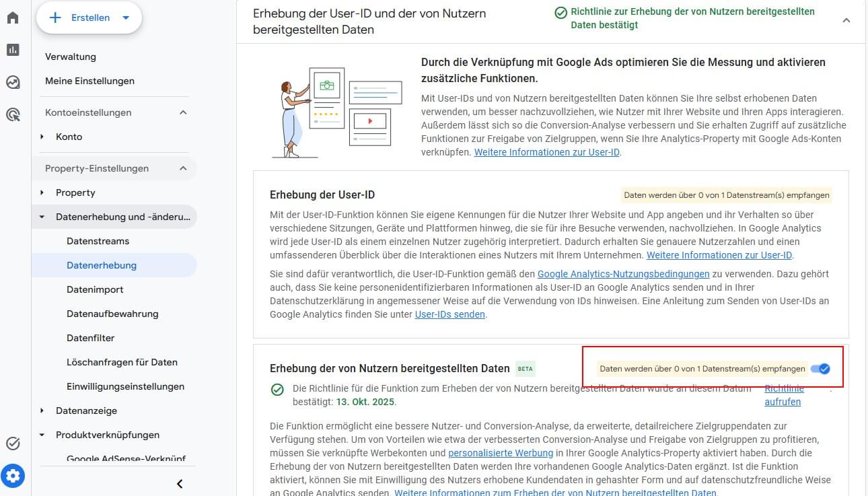Collapse the Produktverknüpfungen tree item
868x496 pixels.
pos(42,435)
